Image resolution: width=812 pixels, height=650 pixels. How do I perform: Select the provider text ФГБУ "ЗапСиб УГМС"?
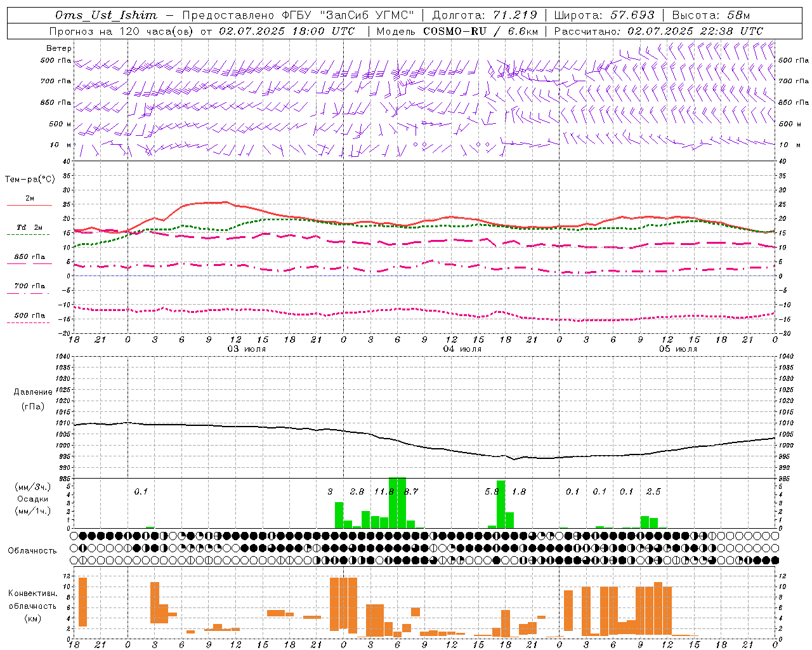[348, 15]
